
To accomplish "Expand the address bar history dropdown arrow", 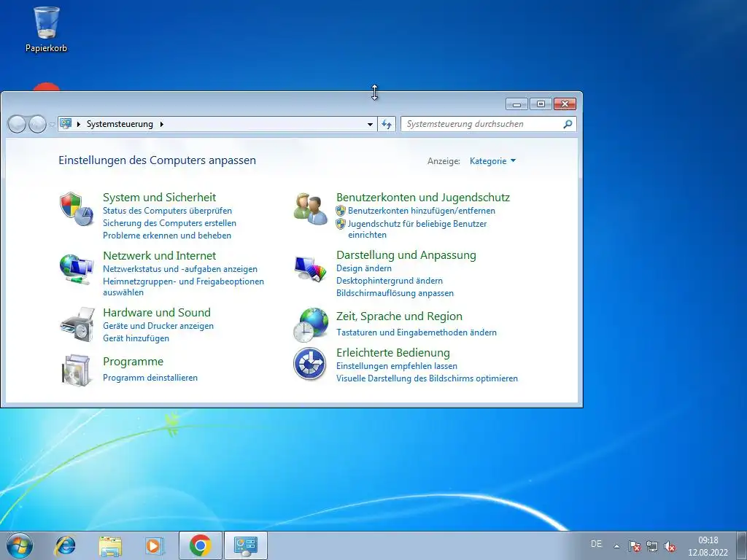I will tap(370, 124).
